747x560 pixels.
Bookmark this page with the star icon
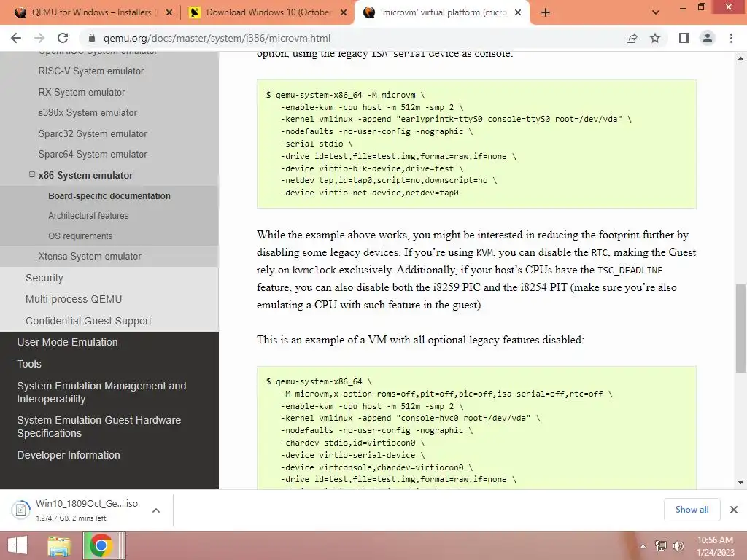(x=655, y=38)
